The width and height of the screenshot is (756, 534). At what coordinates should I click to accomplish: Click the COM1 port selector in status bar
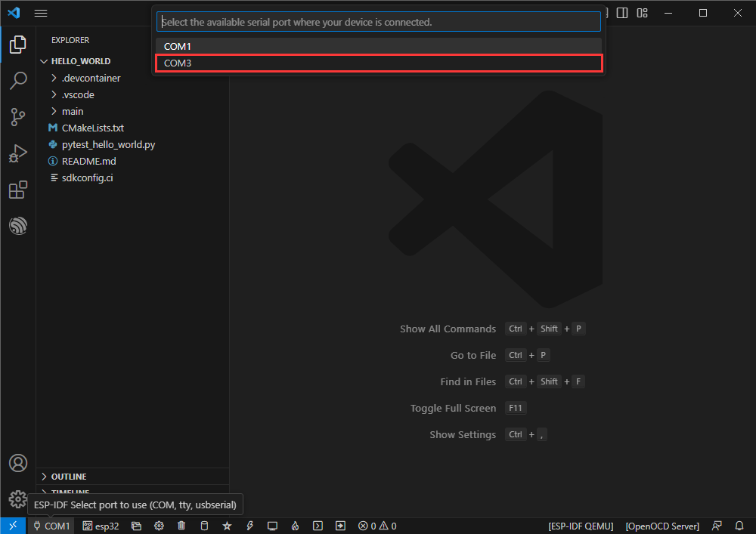51,526
